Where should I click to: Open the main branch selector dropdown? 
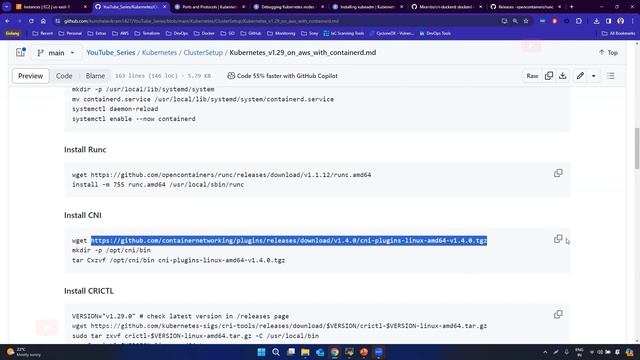coord(56,53)
